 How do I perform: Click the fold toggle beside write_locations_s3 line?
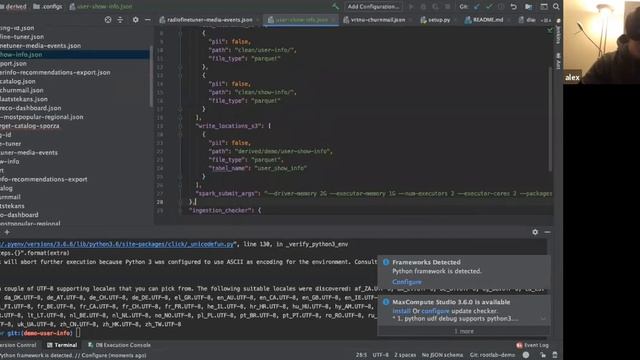click(x=180, y=126)
